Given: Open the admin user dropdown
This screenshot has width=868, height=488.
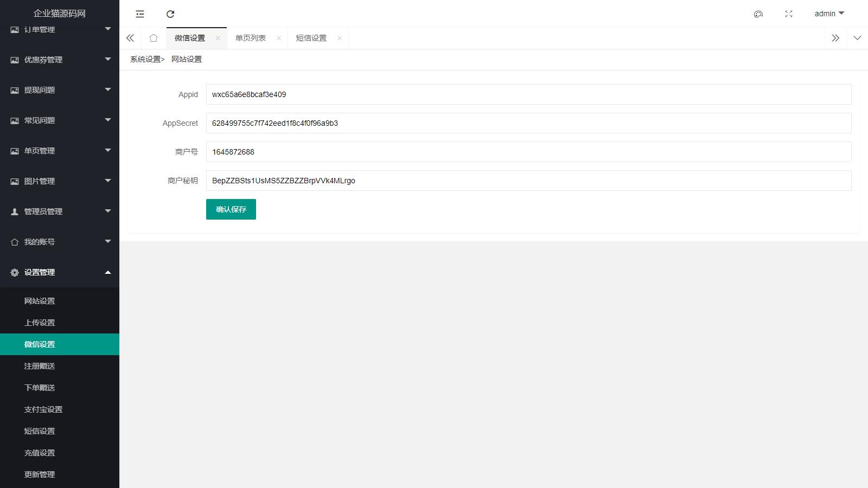Looking at the screenshot, I should click(x=829, y=14).
